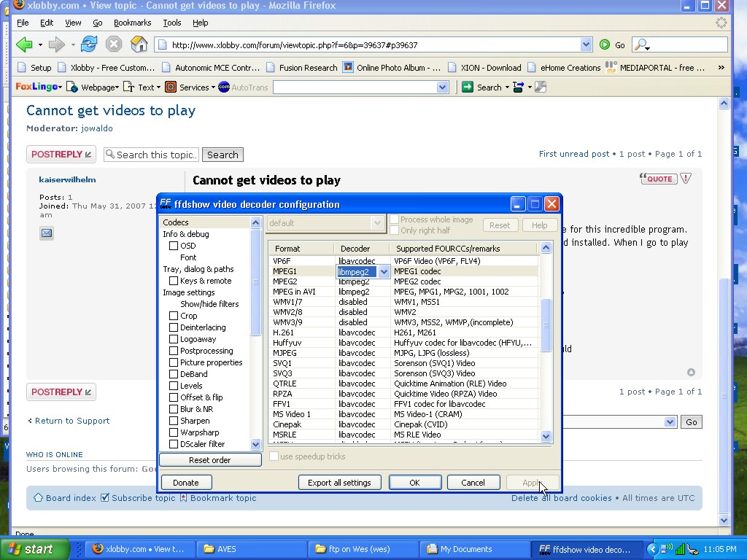Click the Firefox page vertical scrollbar thumb
Viewport: 747px width, 560px height.
click(x=724, y=396)
